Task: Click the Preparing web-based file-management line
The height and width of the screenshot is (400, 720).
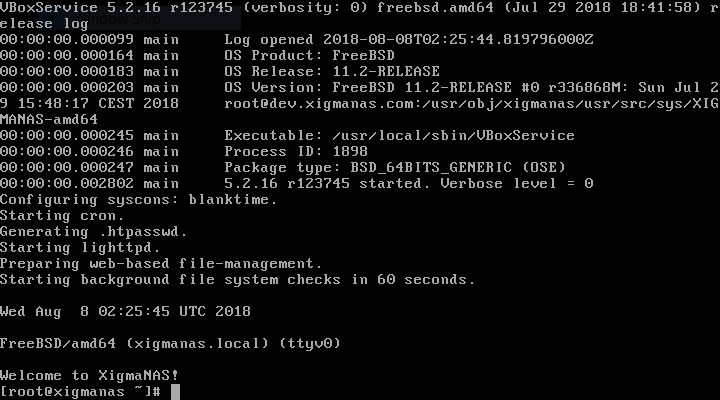Action: coord(161,263)
